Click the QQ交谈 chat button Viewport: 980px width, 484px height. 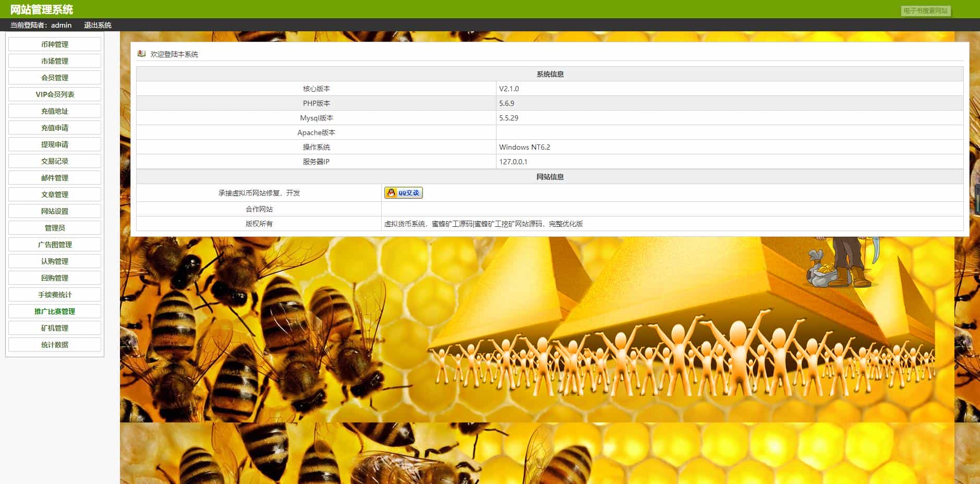click(x=403, y=193)
